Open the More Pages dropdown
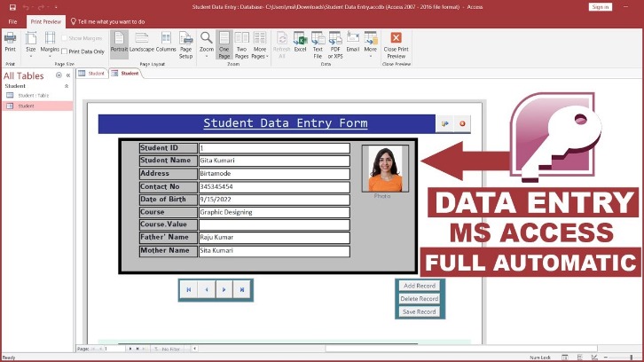 (260, 45)
